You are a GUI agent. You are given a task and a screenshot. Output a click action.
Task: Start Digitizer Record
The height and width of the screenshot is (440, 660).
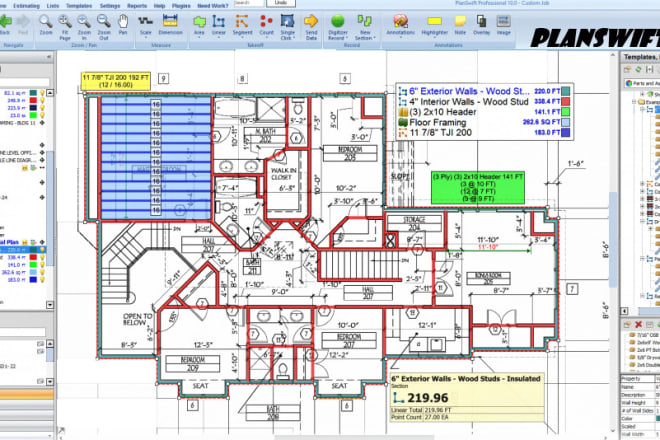[x=338, y=26]
